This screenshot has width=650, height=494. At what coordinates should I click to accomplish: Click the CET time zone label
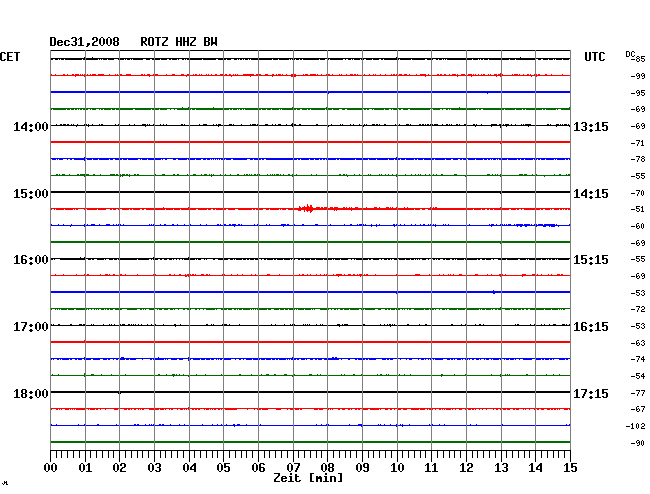click(x=10, y=57)
